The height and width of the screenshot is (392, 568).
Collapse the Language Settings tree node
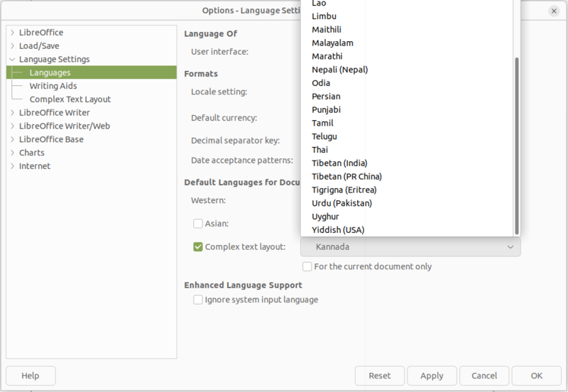click(x=12, y=60)
